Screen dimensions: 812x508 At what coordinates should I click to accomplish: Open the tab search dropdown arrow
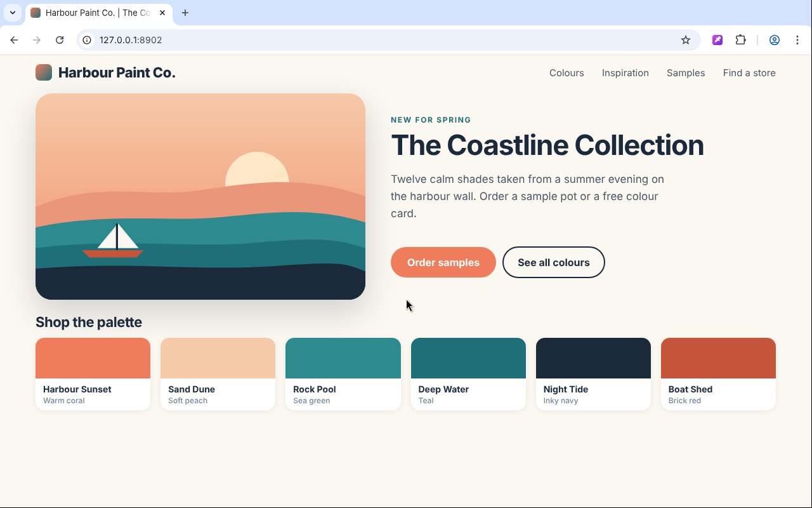coord(12,13)
